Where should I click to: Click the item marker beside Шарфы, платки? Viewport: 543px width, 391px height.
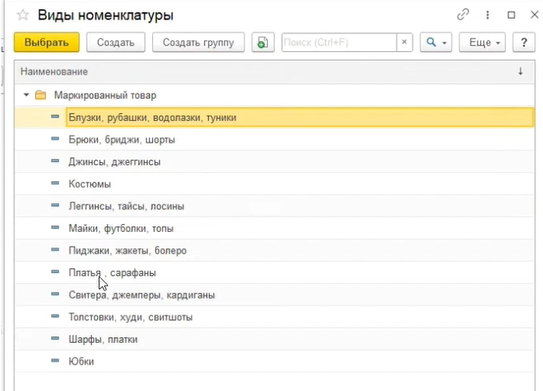(x=55, y=338)
